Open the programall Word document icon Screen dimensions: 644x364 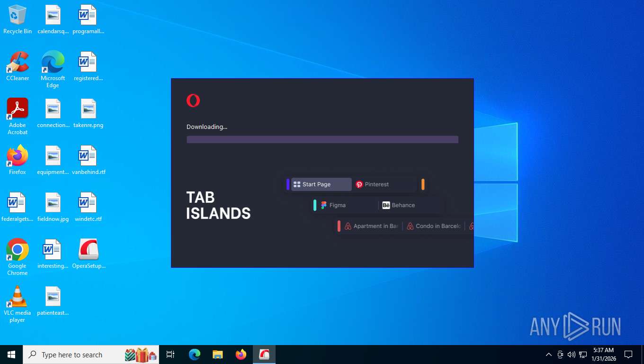(x=89, y=19)
